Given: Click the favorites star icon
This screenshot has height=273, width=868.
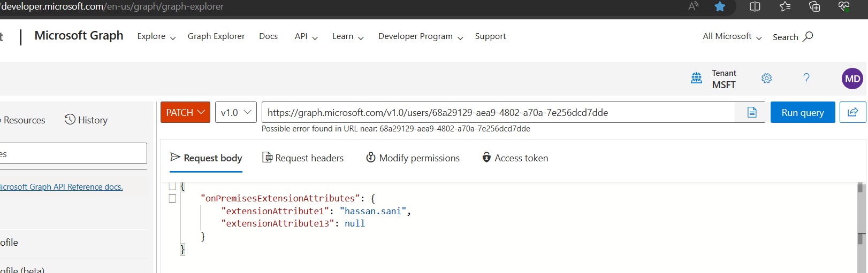Looking at the screenshot, I should [720, 6].
